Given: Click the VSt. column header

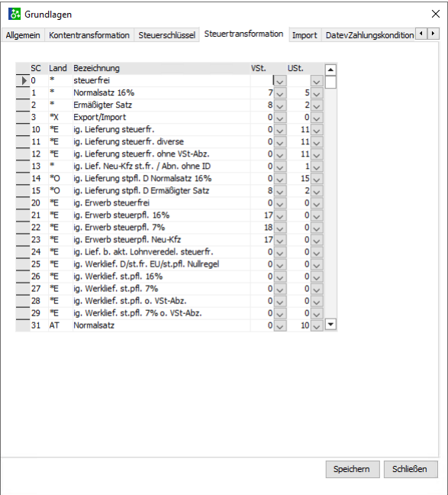Looking at the screenshot, I should 268,68.
